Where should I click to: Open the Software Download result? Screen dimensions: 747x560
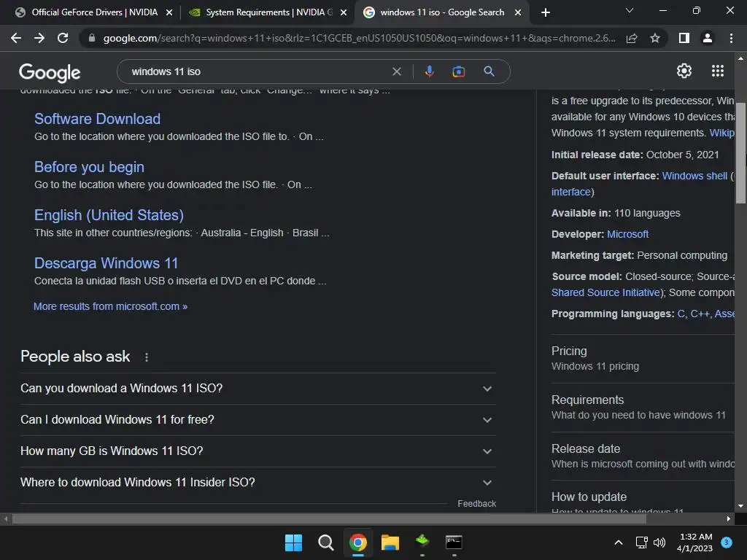point(97,119)
